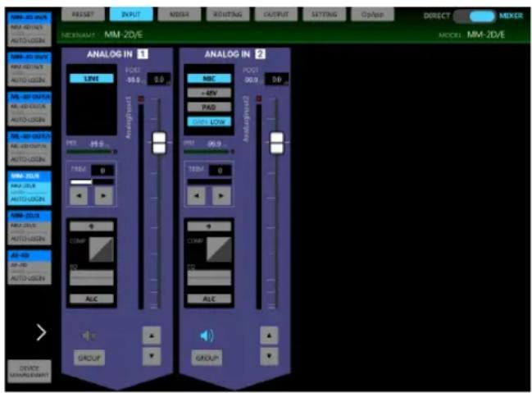The height and width of the screenshot is (393, 532).
Task: Click the Analog In 1 trim bar
Action: 92,182
